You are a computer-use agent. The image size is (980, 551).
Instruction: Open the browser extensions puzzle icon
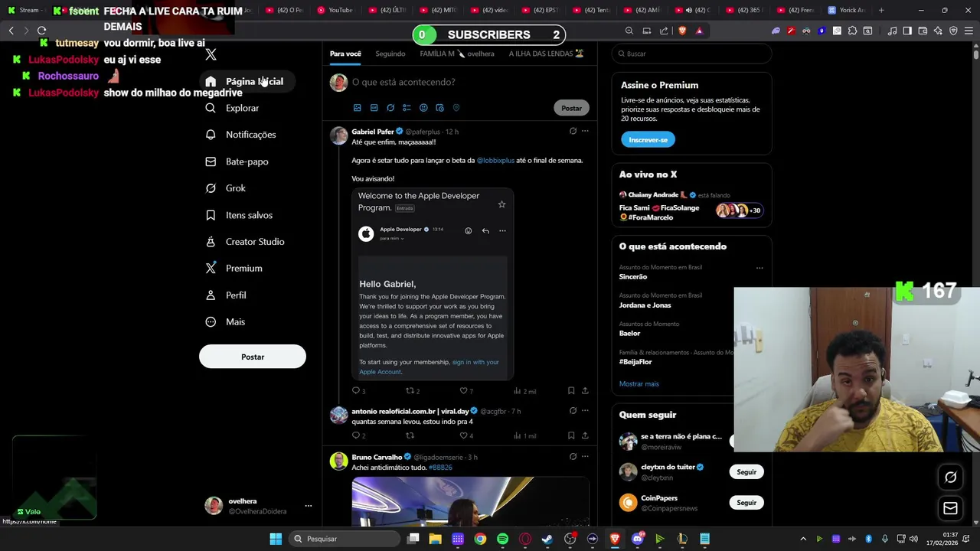852,31
